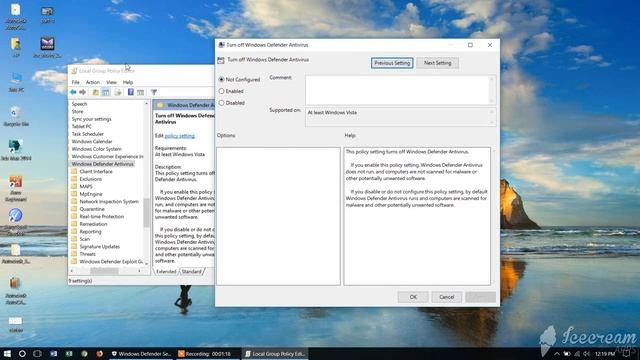Viewport: 640px width, 360px height.
Task: Select the Signature Updates folder
Action: (x=100, y=247)
